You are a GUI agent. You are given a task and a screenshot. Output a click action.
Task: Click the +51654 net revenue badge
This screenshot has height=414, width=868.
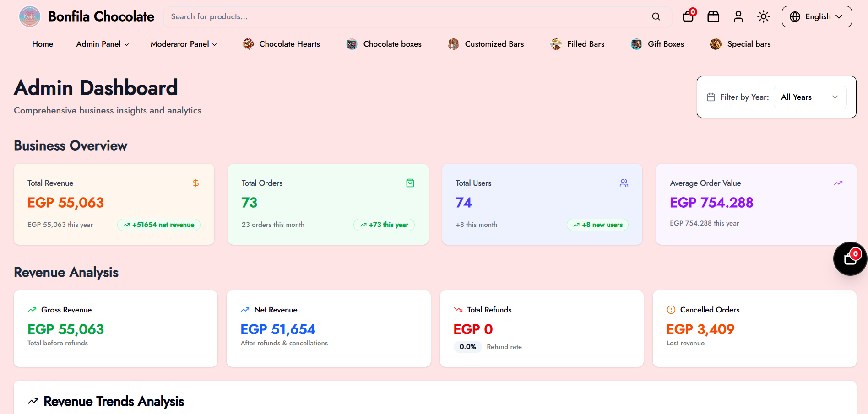(159, 225)
